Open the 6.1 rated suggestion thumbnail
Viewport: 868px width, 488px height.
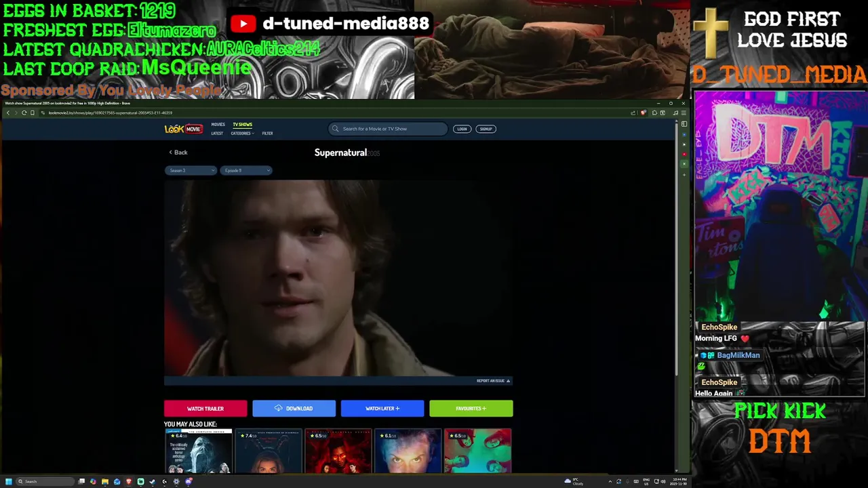(408, 451)
